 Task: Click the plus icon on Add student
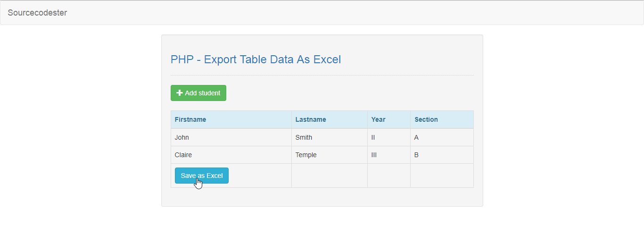pyautogui.click(x=180, y=93)
